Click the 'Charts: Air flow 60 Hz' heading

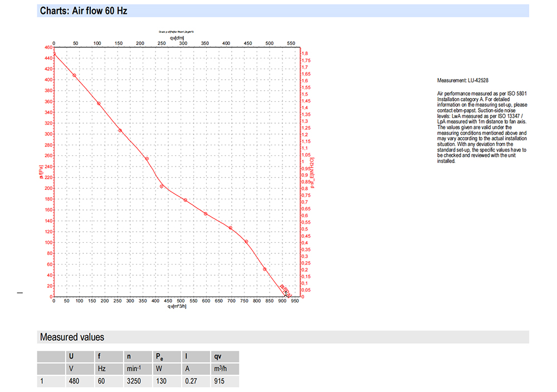tap(84, 11)
